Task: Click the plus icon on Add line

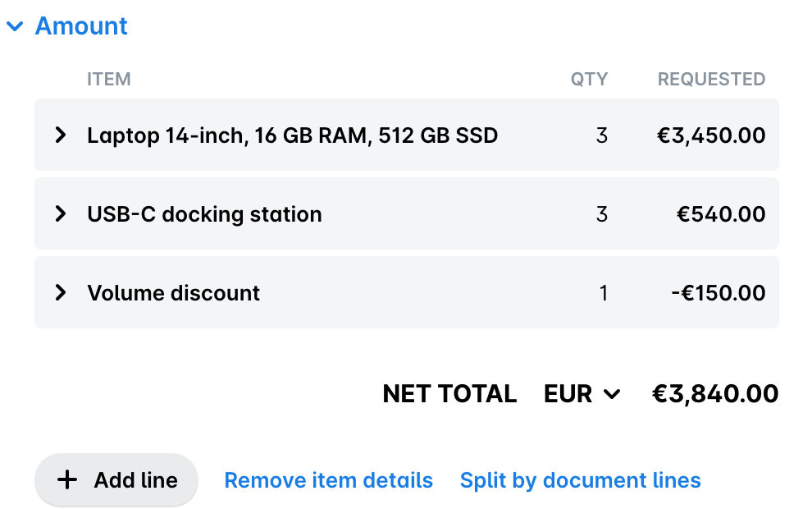Action: click(x=67, y=480)
